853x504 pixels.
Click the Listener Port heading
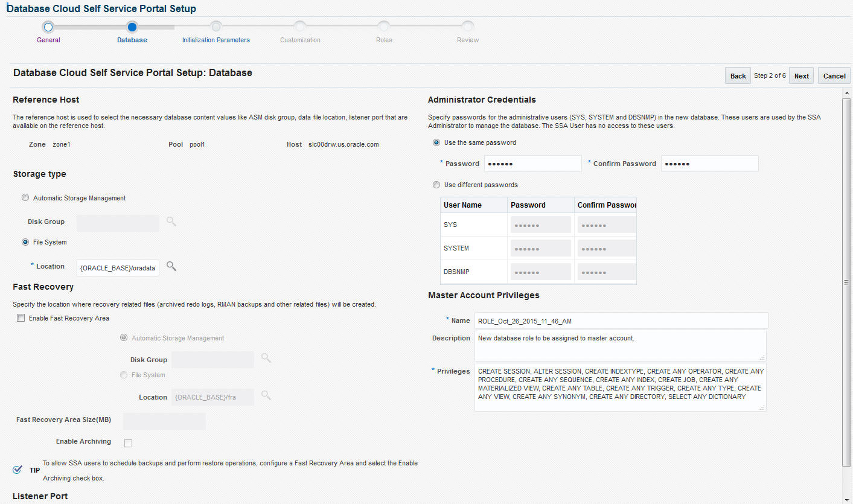point(40,496)
